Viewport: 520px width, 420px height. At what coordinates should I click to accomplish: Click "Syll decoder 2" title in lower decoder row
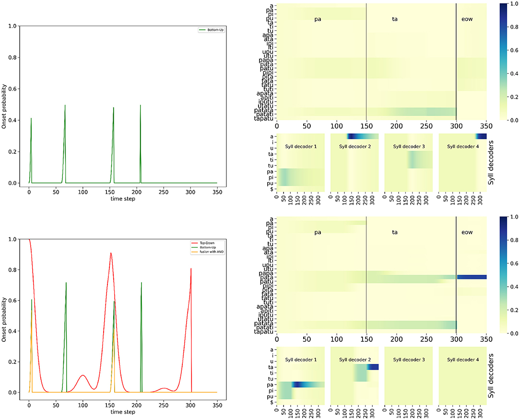[355, 360]
